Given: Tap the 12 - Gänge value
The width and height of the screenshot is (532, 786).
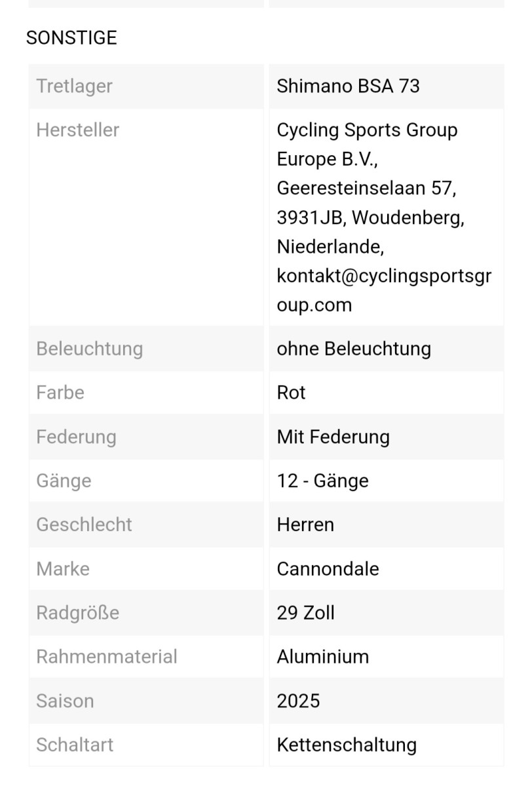Looking at the screenshot, I should click(x=322, y=481).
